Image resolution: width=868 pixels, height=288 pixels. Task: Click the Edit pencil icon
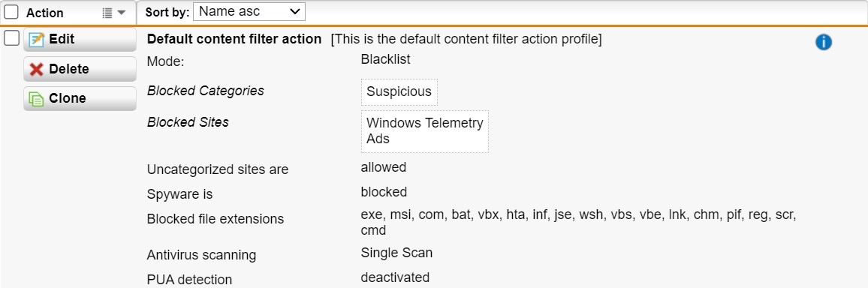coord(36,40)
